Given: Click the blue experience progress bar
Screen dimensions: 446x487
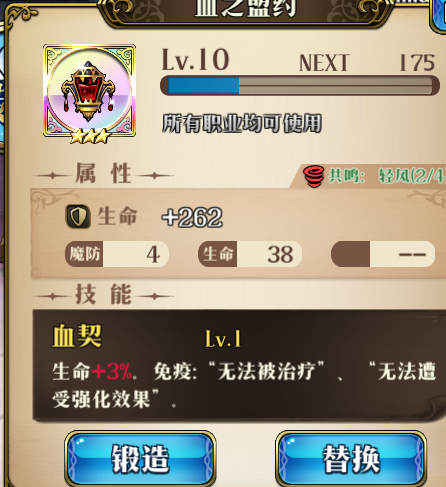Looking at the screenshot, I should click(300, 86).
